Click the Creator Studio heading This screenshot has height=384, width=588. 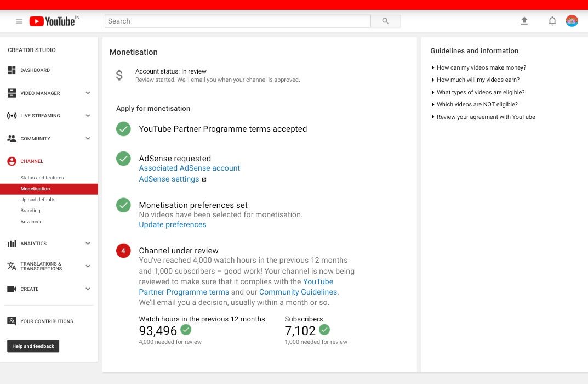click(x=32, y=50)
